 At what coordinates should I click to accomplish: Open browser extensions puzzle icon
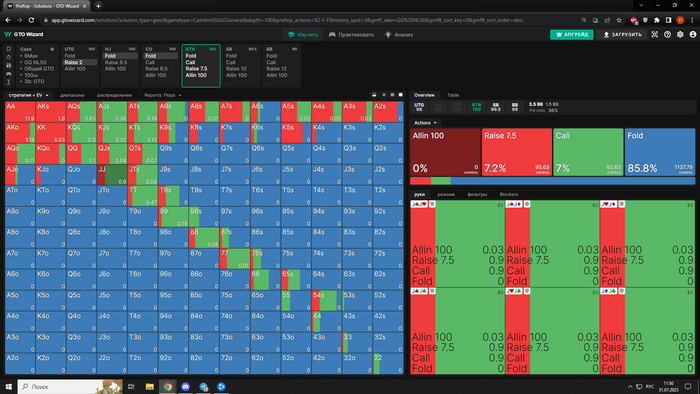pyautogui.click(x=657, y=20)
